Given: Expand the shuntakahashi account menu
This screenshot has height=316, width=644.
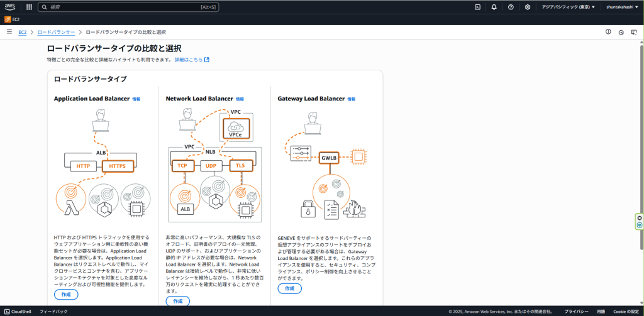Looking at the screenshot, I should [622, 7].
